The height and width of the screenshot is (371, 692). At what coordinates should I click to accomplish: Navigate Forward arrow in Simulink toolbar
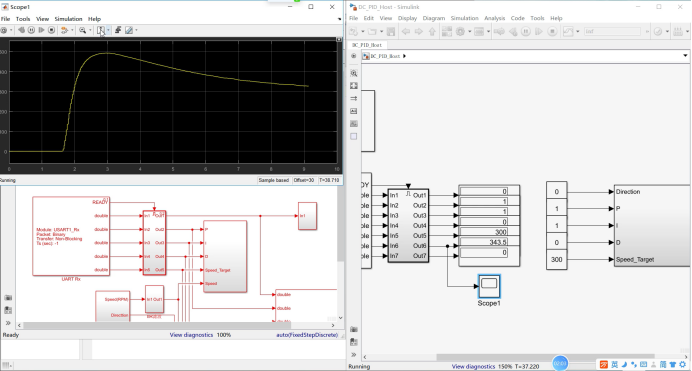point(419,31)
